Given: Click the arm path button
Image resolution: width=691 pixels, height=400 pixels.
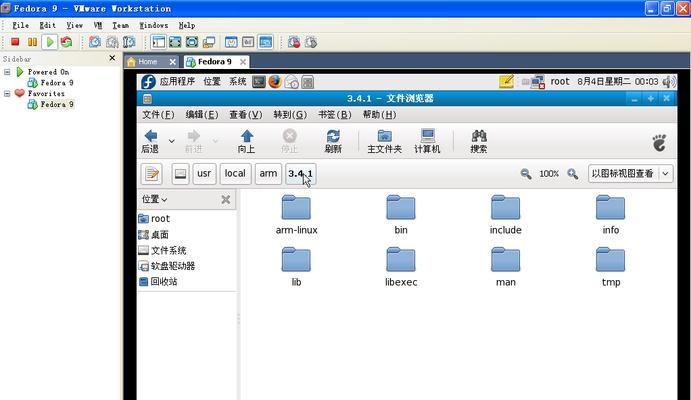Looking at the screenshot, I should click(268, 174).
